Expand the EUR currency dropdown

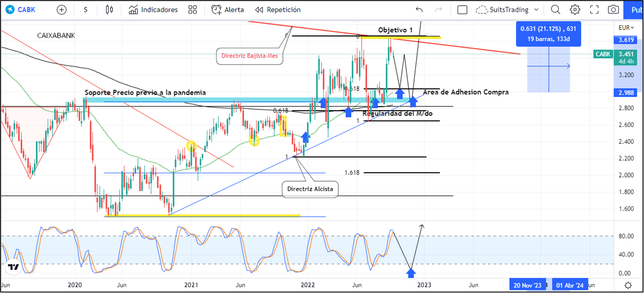coord(626,28)
